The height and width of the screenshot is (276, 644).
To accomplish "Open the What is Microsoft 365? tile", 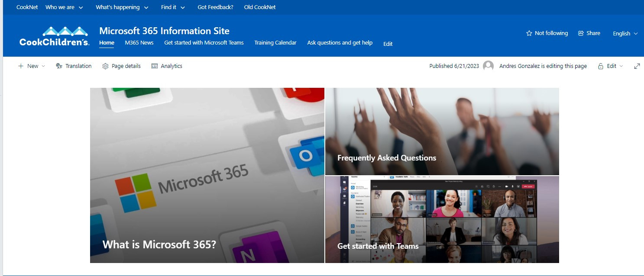I will 207,175.
